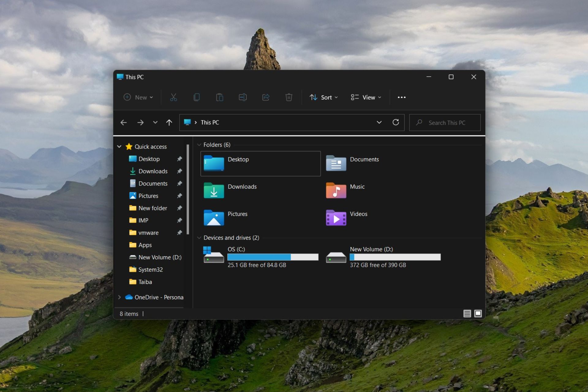
Task: Open the See more three-dots menu
Action: 401,97
